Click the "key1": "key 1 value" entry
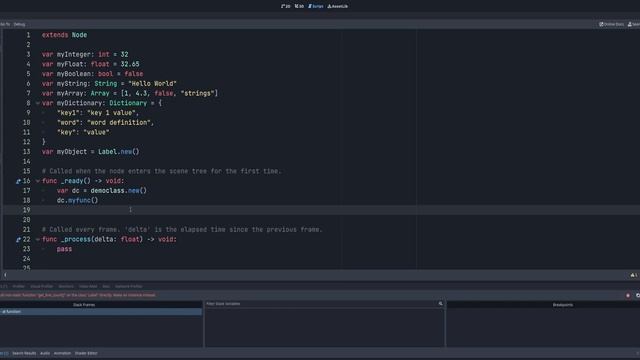 tap(98, 113)
